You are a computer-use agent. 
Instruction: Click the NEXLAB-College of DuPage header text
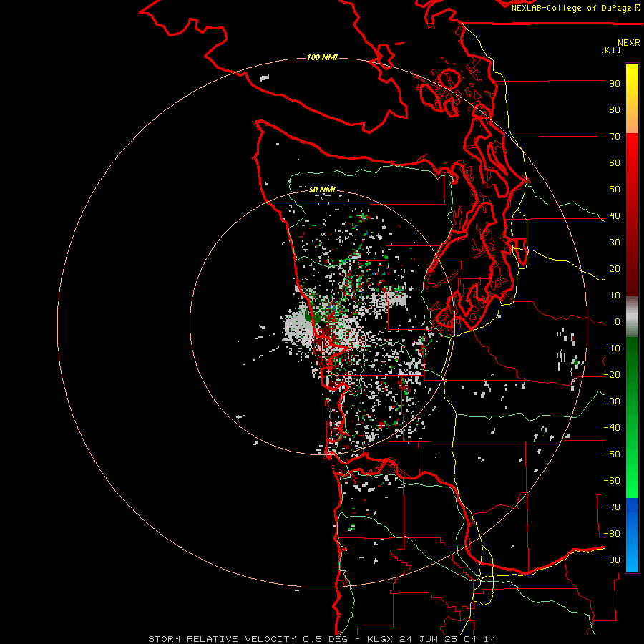(576, 8)
